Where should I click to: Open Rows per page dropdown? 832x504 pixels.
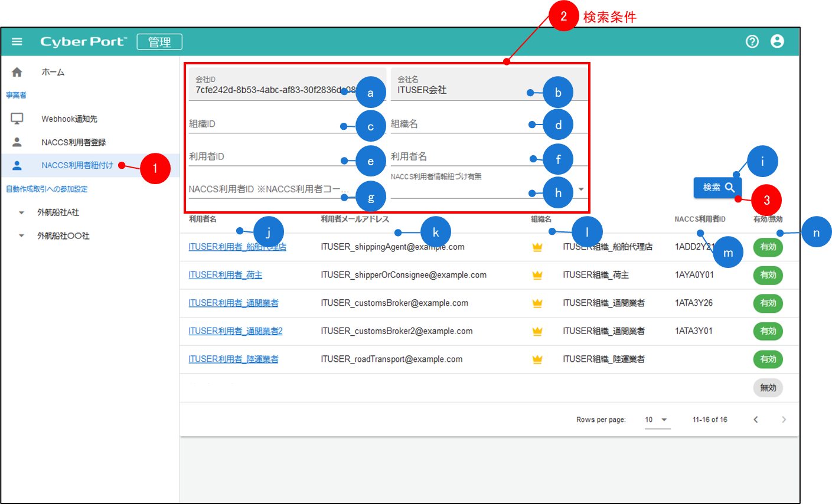pos(657,420)
